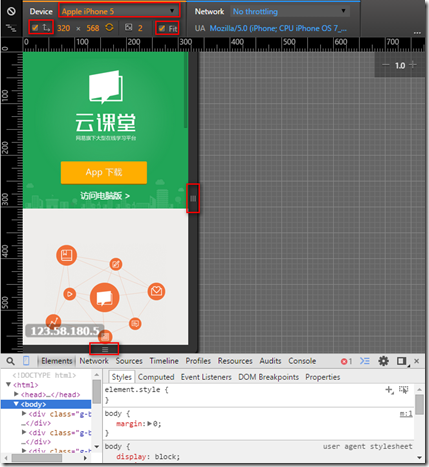
Task: Grab the right-edge viewport resize handle
Action: click(193, 199)
